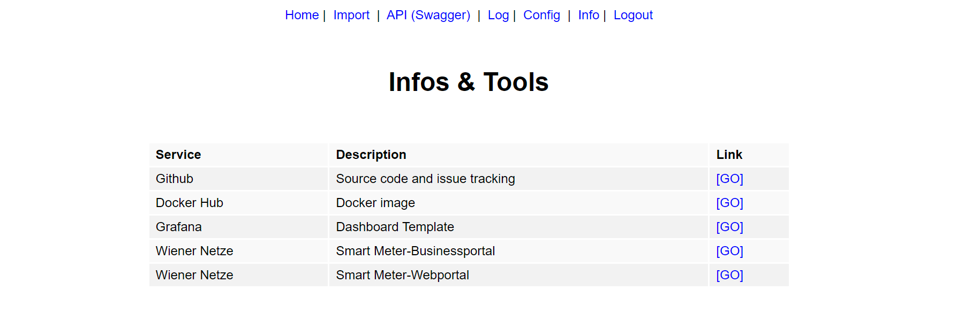Open the Log page link

(498, 15)
